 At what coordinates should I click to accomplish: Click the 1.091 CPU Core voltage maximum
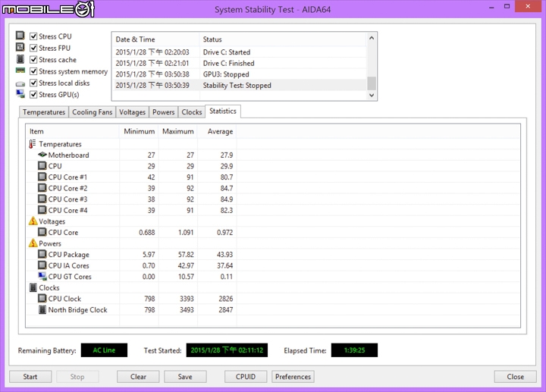pos(186,232)
